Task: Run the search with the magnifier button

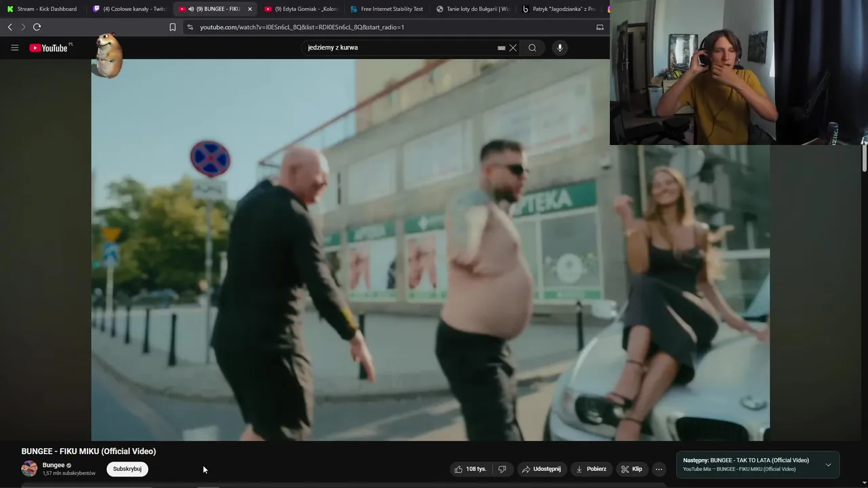Action: [x=532, y=47]
